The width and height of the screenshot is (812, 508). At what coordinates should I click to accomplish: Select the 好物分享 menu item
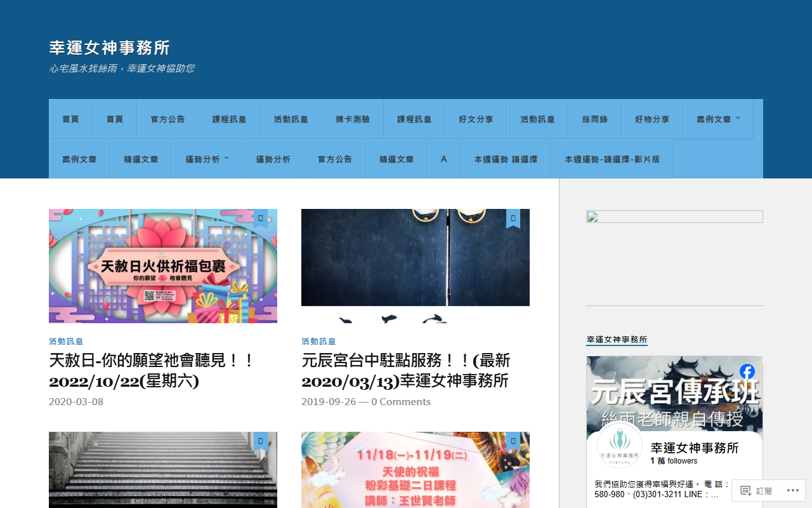coord(652,119)
